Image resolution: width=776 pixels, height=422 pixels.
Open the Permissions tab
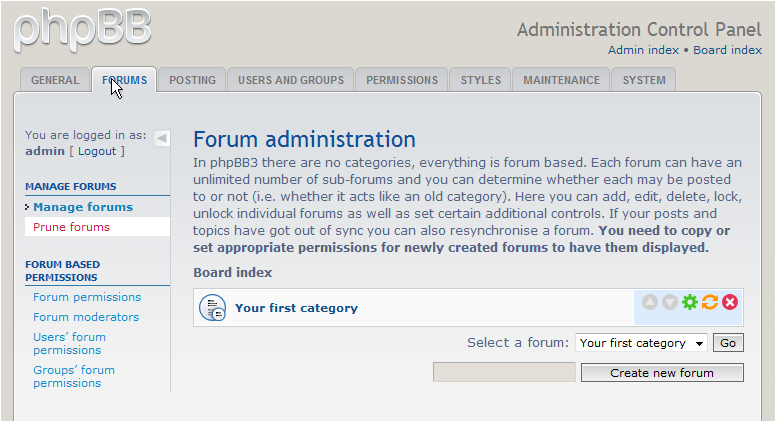pos(402,80)
